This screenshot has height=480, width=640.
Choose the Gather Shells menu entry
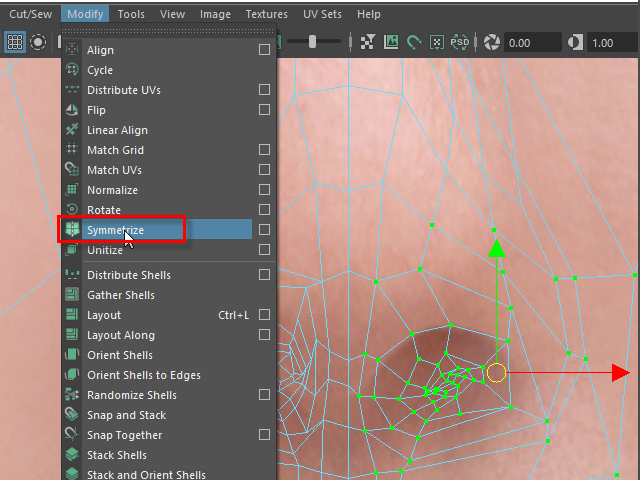click(x=120, y=295)
